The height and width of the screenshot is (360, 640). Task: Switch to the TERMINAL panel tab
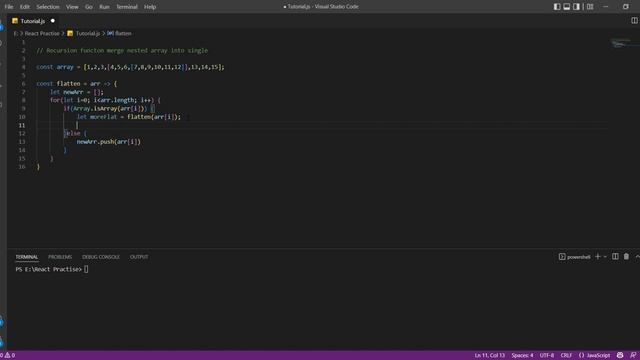pos(27,257)
